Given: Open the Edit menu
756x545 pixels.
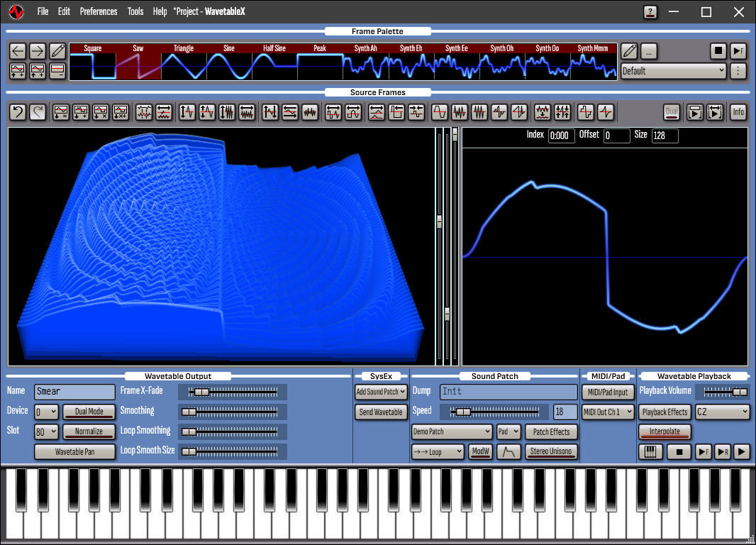Looking at the screenshot, I should [64, 11].
